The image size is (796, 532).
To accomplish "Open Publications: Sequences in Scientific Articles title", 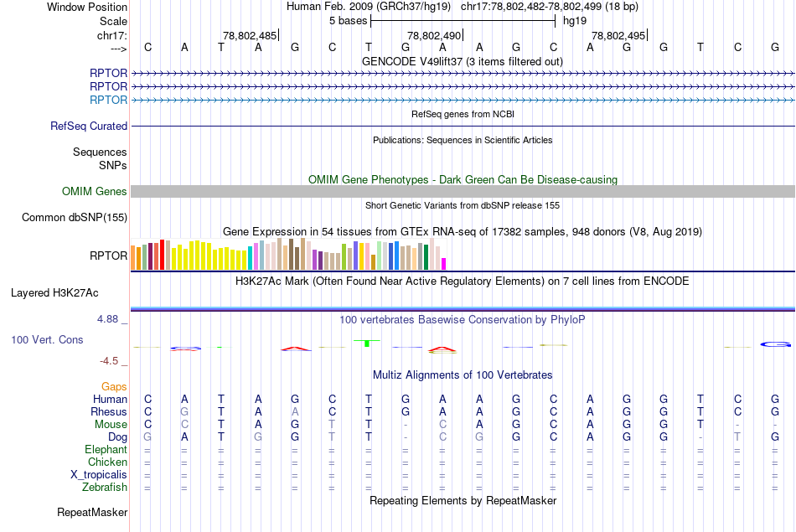I will click(x=463, y=140).
